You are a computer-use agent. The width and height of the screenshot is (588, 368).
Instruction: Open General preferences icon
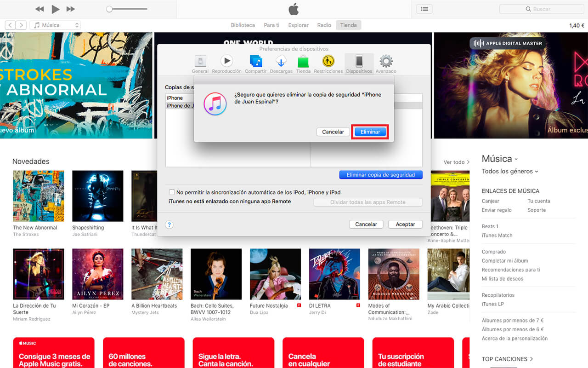(x=200, y=64)
